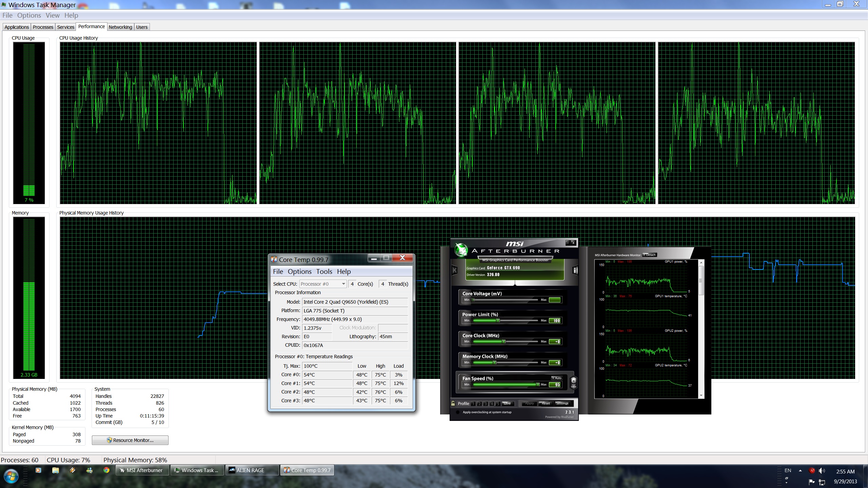The image size is (868, 488).
Task: Click the Resource Monitor button
Action: [130, 440]
